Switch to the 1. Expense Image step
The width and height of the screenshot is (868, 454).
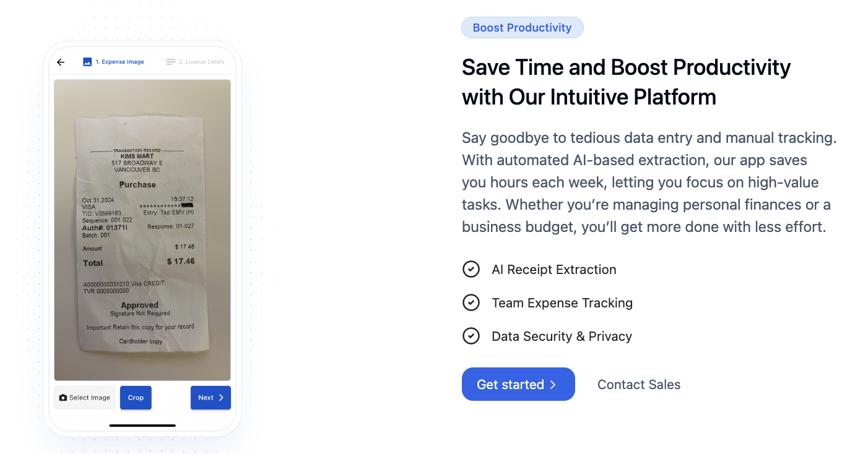pyautogui.click(x=114, y=62)
